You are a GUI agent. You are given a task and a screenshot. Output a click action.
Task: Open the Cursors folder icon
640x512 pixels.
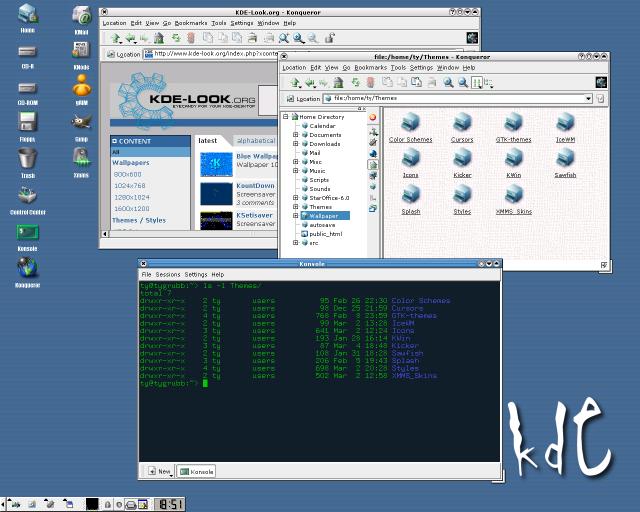click(x=462, y=122)
